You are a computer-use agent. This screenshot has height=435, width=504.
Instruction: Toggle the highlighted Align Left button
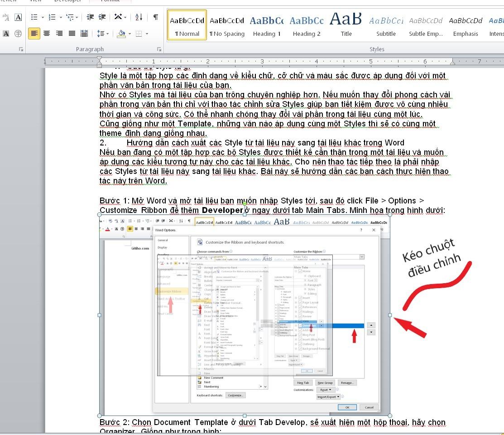pos(34,34)
